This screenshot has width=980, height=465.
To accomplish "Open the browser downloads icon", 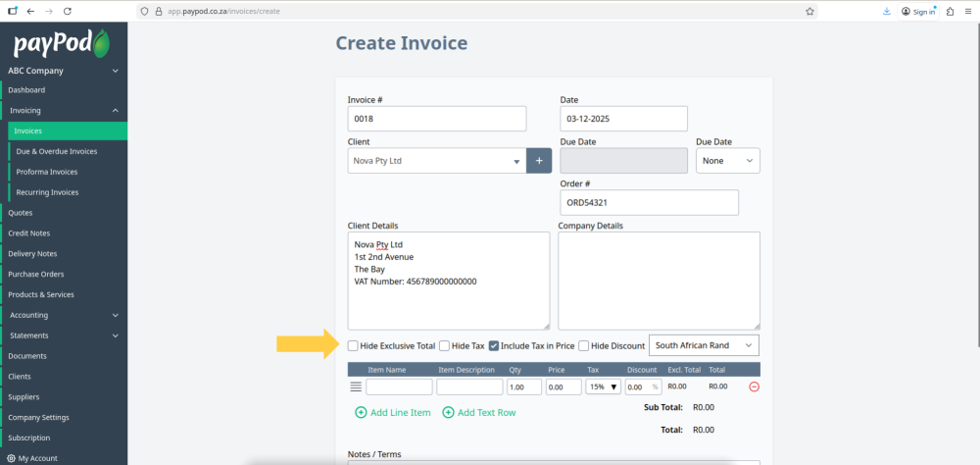I will click(886, 11).
